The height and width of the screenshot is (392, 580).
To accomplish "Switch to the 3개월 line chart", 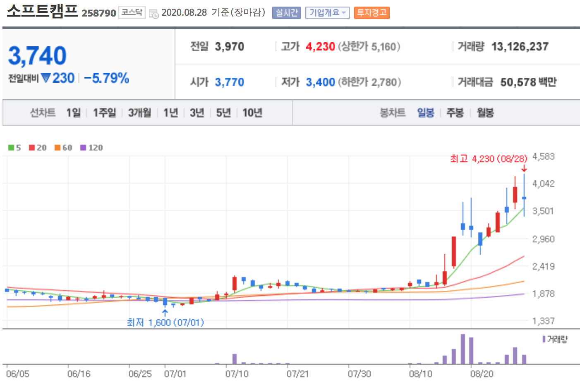I will coord(140,112).
